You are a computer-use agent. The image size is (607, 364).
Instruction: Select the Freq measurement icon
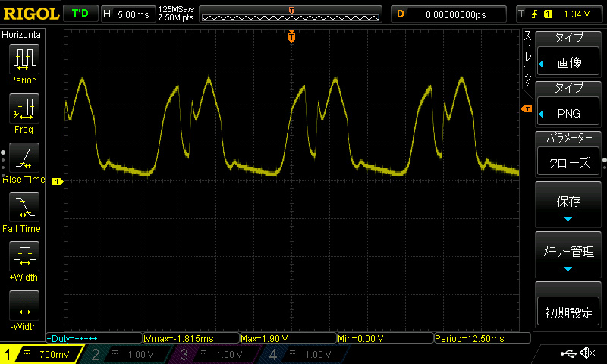pos(24,108)
